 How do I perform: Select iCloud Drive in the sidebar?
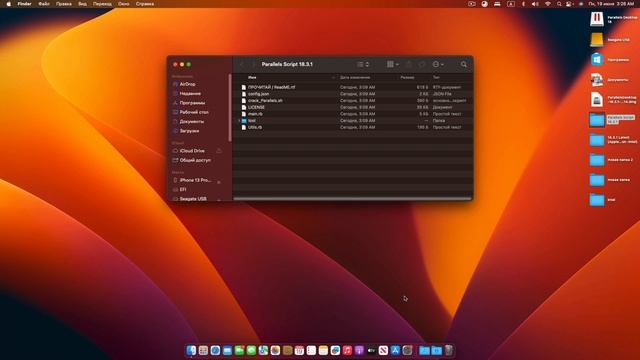coord(193,151)
